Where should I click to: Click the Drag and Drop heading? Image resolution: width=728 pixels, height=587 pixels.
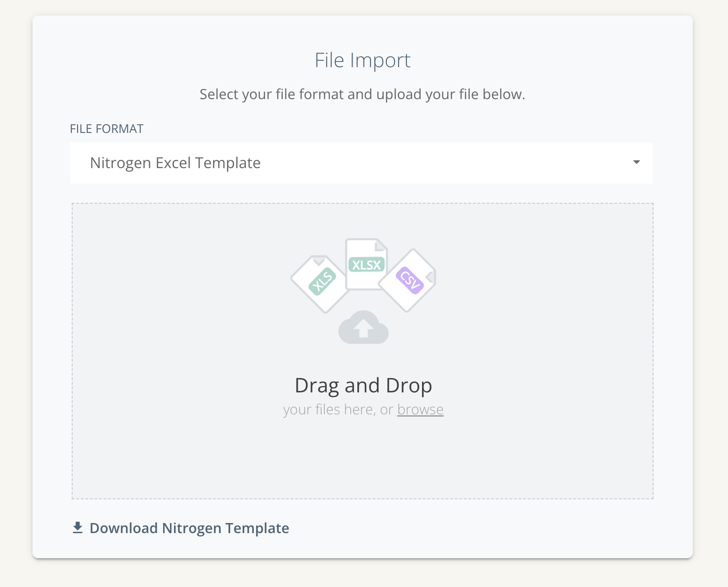pos(363,386)
